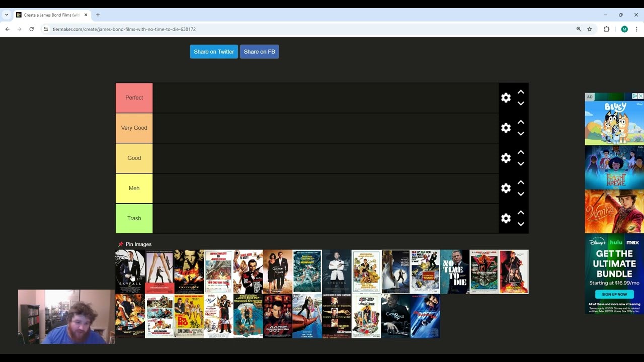Open settings gear for Meh tier

click(x=506, y=189)
